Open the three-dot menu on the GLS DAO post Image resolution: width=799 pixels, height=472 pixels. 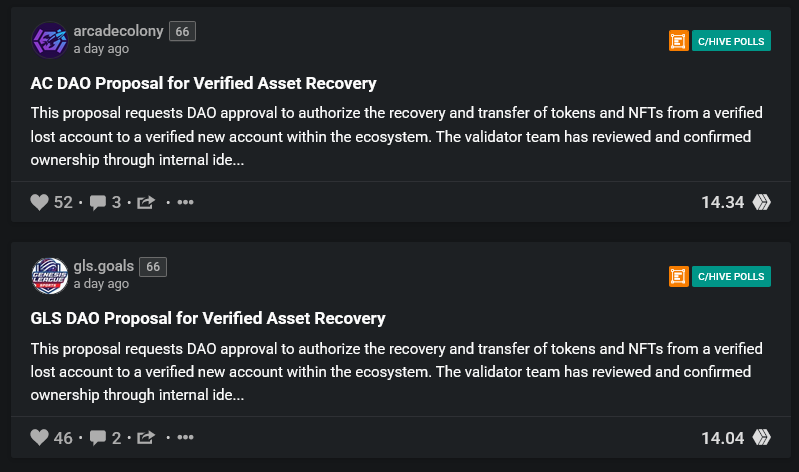[x=185, y=437]
